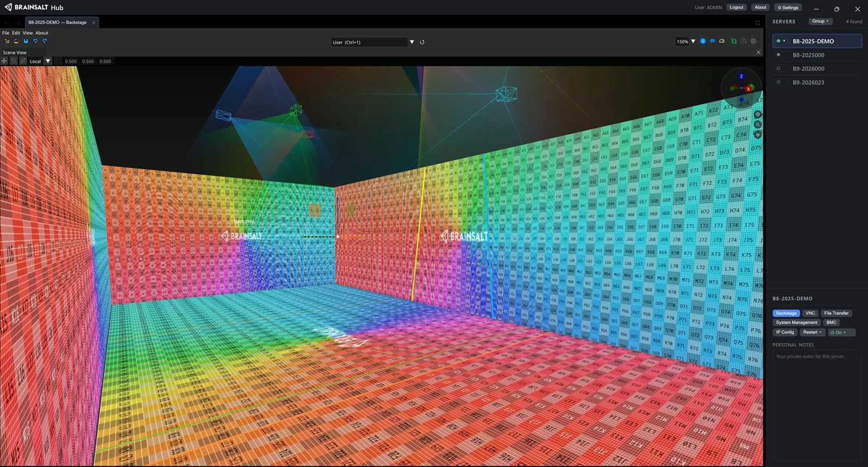This screenshot has width=868, height=467.
Task: Close the Scene View panel
Action: (x=758, y=52)
